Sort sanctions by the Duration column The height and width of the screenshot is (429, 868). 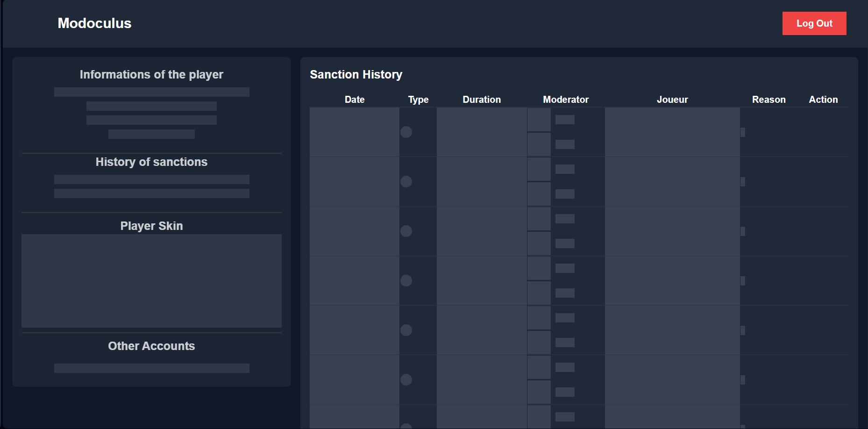(482, 99)
